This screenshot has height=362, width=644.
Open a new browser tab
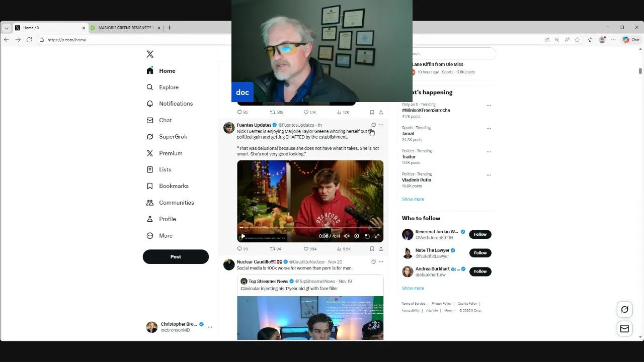pyautogui.click(x=169, y=28)
